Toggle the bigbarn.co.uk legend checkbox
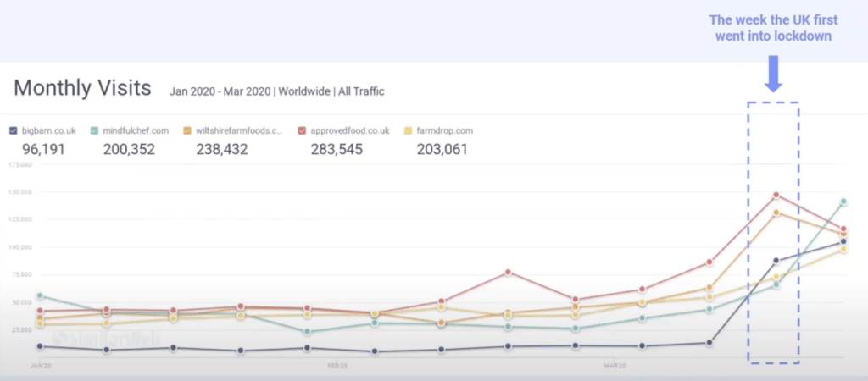The width and height of the screenshot is (868, 381). click(12, 130)
